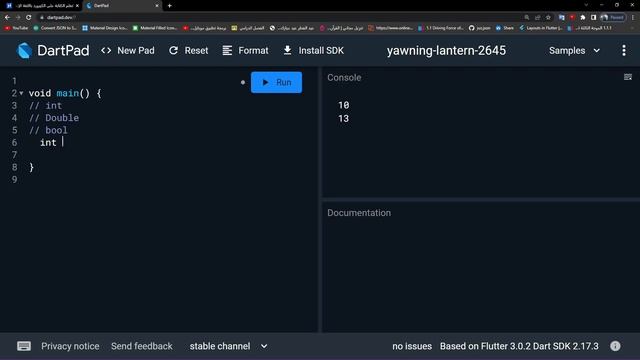Open the browser side panel icon
640x360 pixels.
coord(593,17)
